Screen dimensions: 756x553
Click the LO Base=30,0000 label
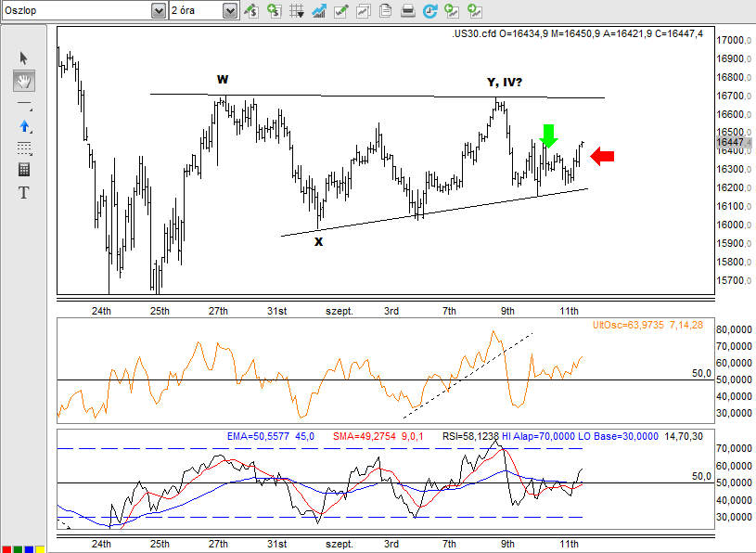[x=618, y=436]
